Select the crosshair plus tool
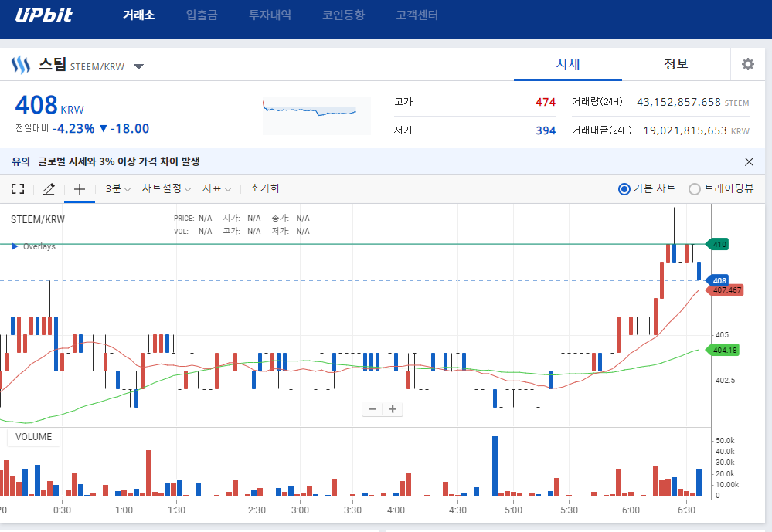The height and width of the screenshot is (532, 772). 80,188
